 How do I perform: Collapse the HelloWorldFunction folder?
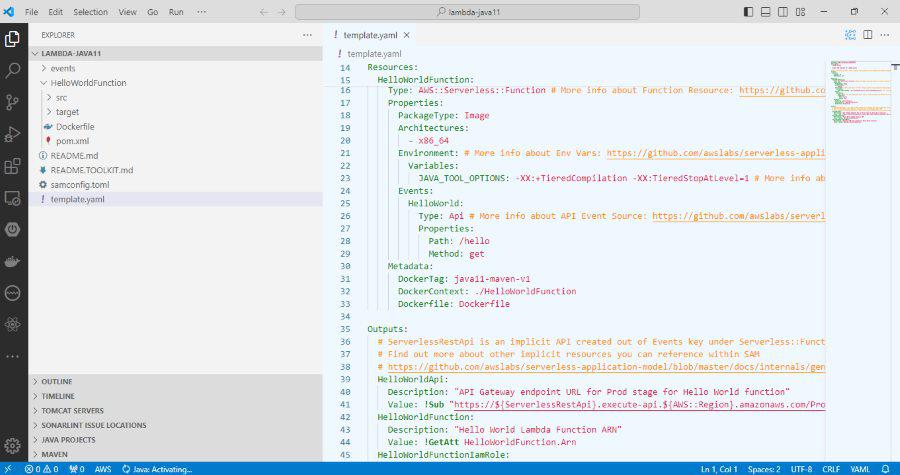(x=88, y=83)
